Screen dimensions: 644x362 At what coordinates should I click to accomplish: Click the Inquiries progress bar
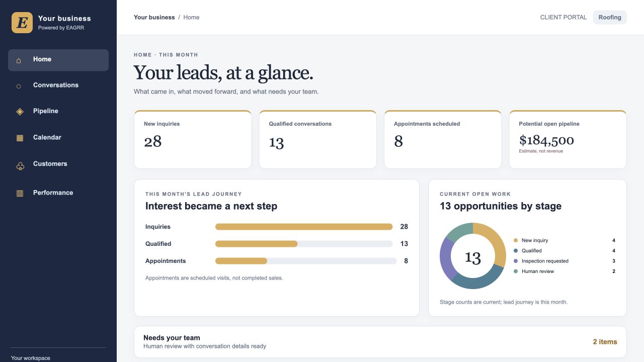pos(304,227)
